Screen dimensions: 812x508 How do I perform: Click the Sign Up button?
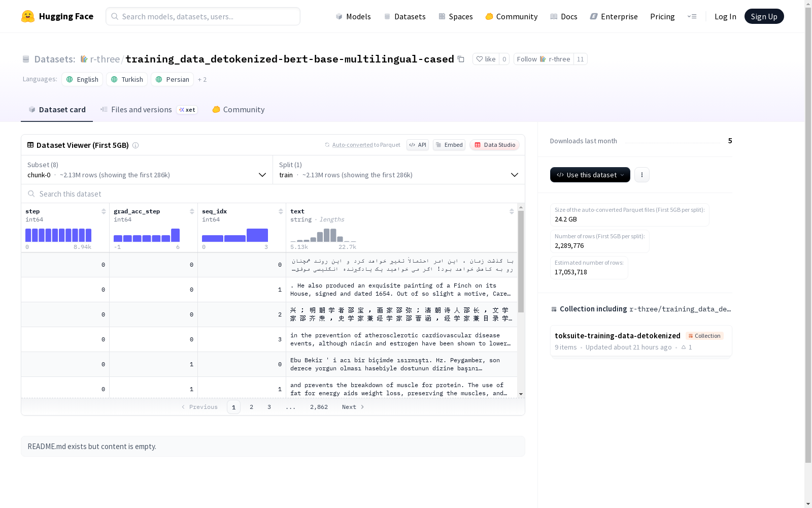click(764, 16)
